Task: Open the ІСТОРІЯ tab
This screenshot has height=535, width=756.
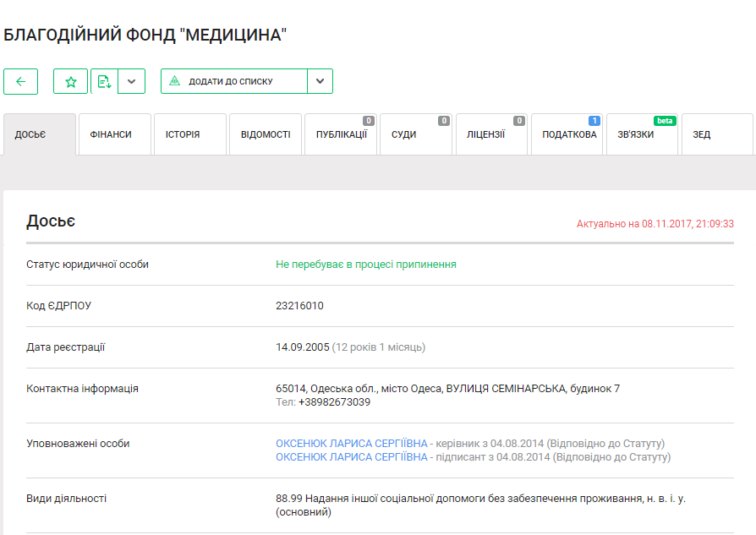Action: pos(189,134)
